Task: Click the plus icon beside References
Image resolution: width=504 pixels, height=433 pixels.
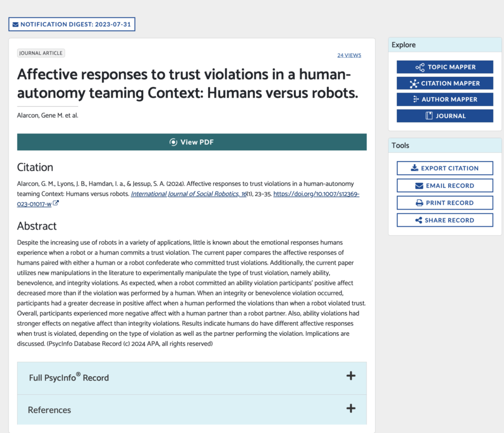Action: coord(351,408)
